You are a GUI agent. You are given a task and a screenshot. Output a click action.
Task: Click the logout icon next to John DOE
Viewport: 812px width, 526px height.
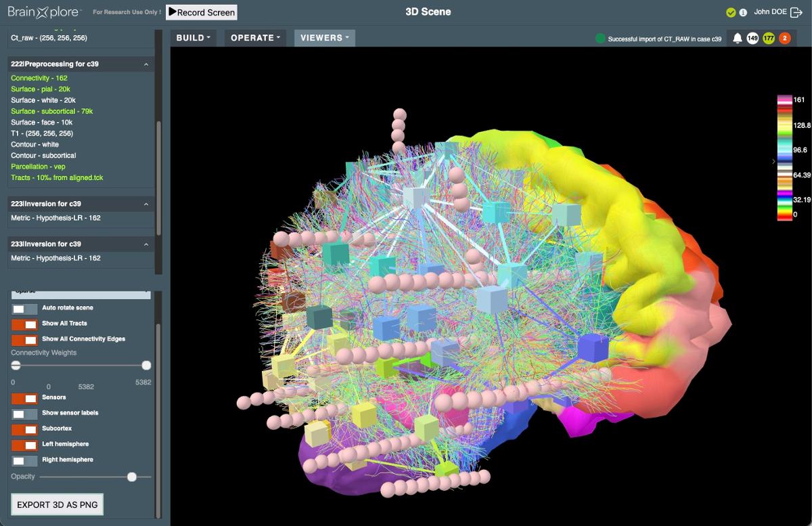(x=796, y=12)
